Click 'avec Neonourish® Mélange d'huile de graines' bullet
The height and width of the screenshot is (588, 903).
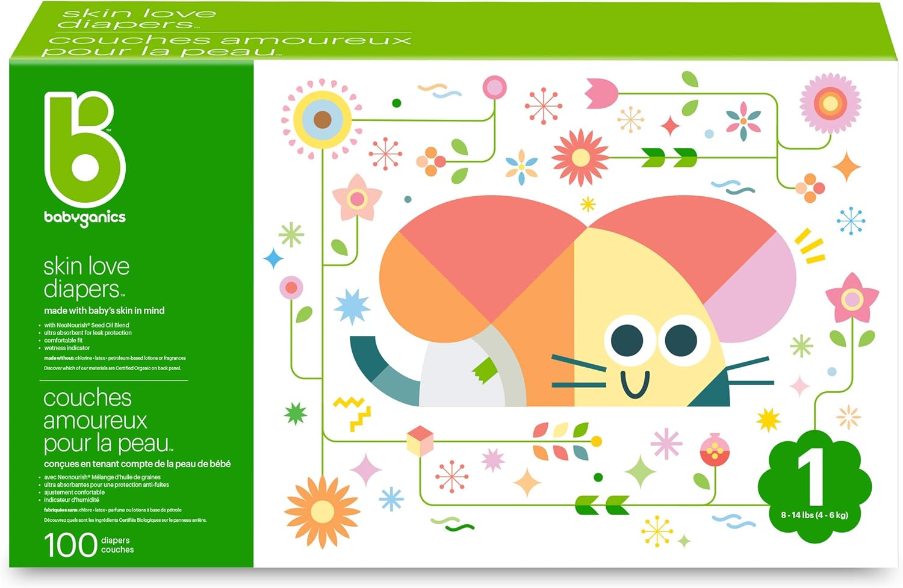tap(102, 477)
